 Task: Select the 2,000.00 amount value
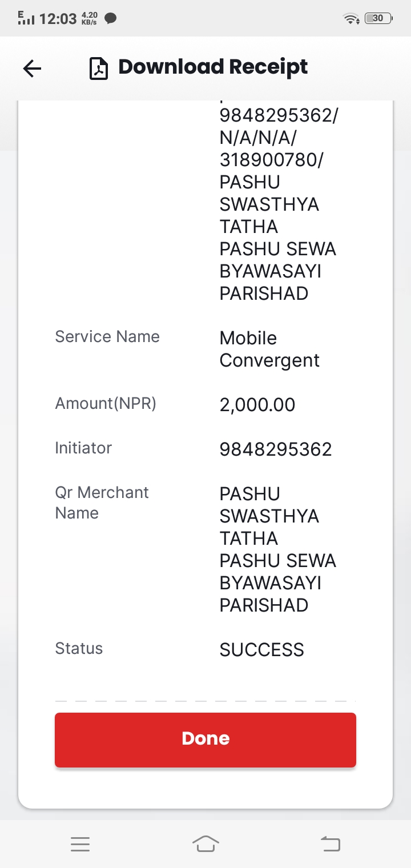pos(257,405)
